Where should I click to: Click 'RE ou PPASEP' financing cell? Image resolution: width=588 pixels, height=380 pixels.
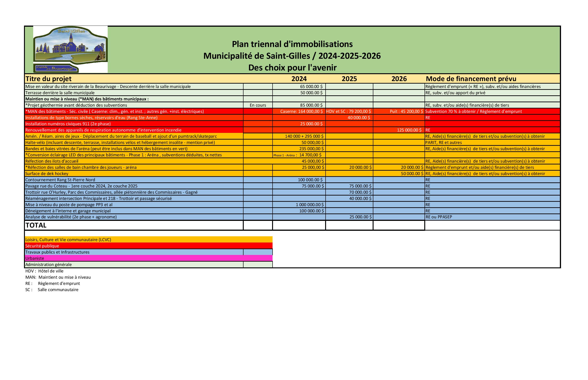439,217
